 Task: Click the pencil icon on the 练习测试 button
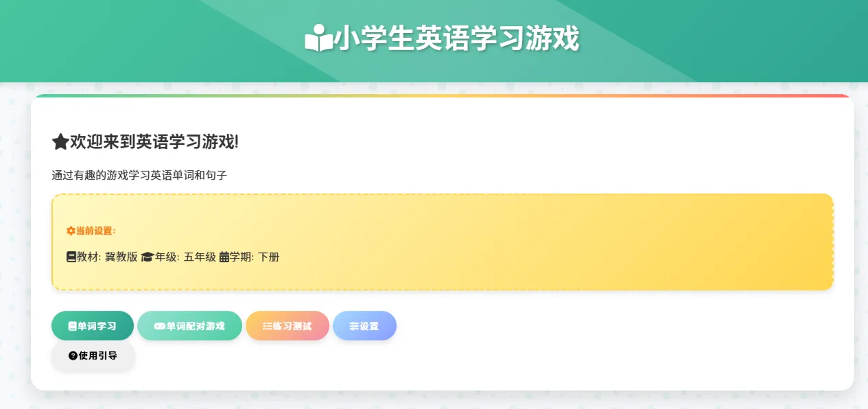266,327
